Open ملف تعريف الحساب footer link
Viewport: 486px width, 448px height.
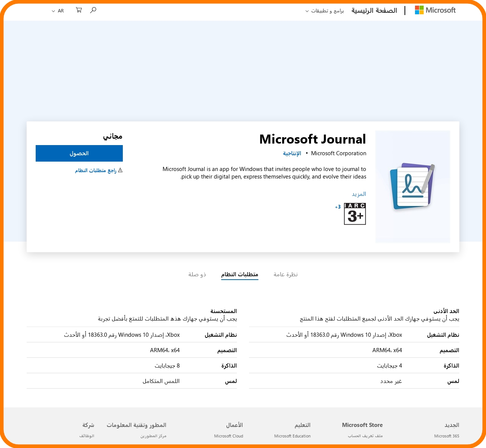pos(365,436)
